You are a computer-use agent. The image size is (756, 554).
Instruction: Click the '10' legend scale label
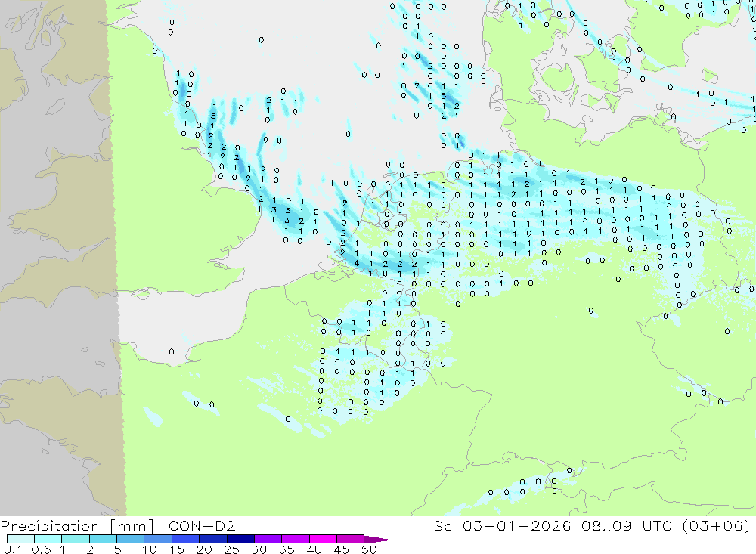pos(150,549)
